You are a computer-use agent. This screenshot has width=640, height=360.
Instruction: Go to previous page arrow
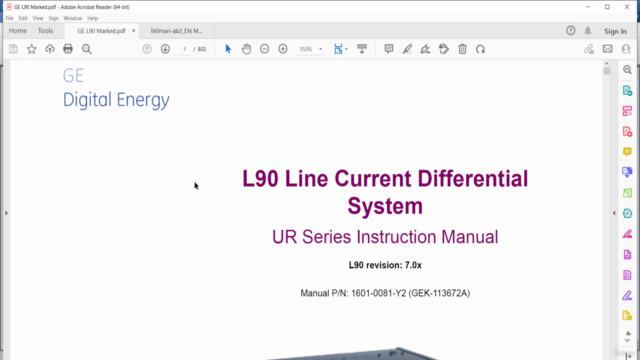click(x=147, y=49)
